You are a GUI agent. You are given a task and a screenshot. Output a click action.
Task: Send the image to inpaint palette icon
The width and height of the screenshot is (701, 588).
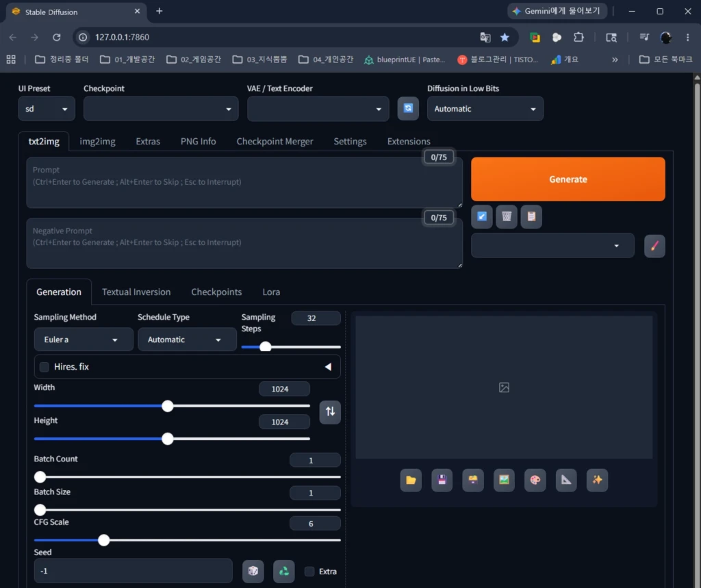(535, 481)
